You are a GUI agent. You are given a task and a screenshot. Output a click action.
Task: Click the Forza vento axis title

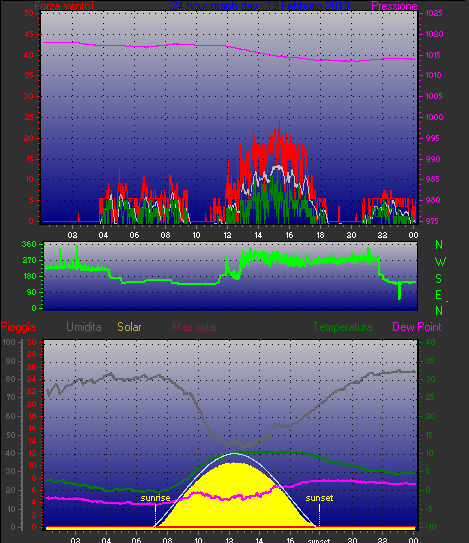tap(64, 6)
